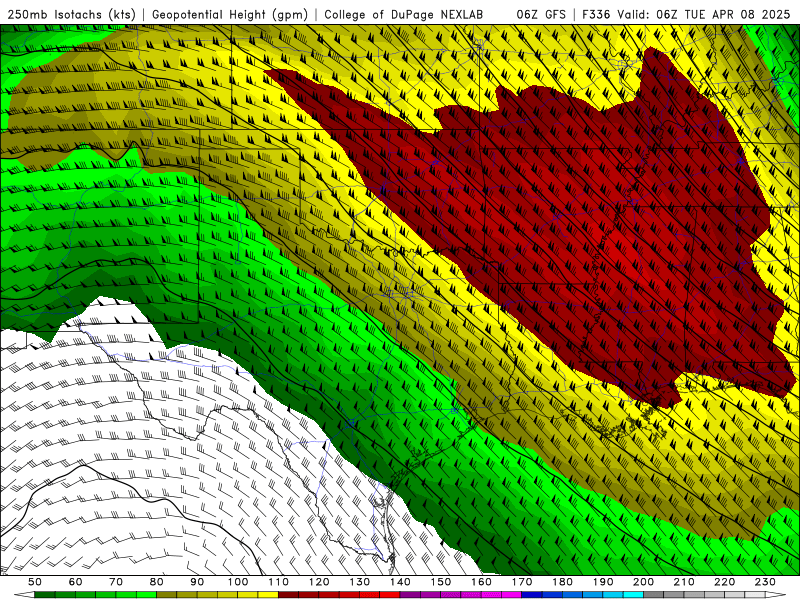Click the 'F336 Valid: 06Z TUE APR 08 2025' text
800x600 pixels.
(x=686, y=14)
